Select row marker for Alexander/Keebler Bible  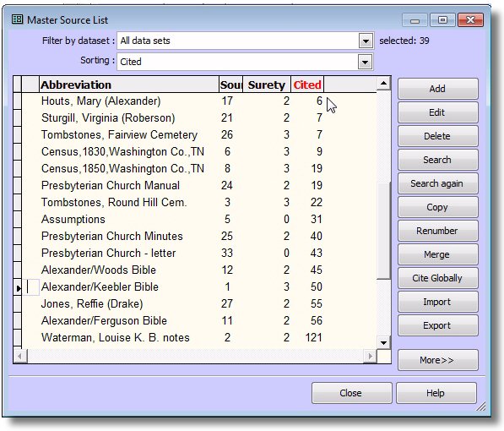tap(18, 287)
